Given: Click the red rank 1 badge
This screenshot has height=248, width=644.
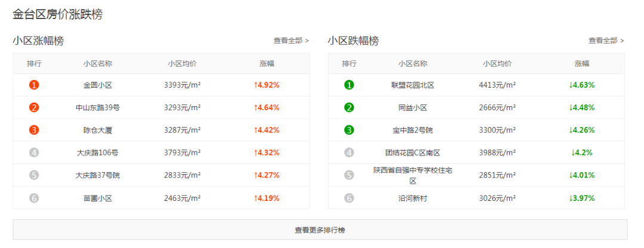Looking at the screenshot, I should [x=34, y=85].
